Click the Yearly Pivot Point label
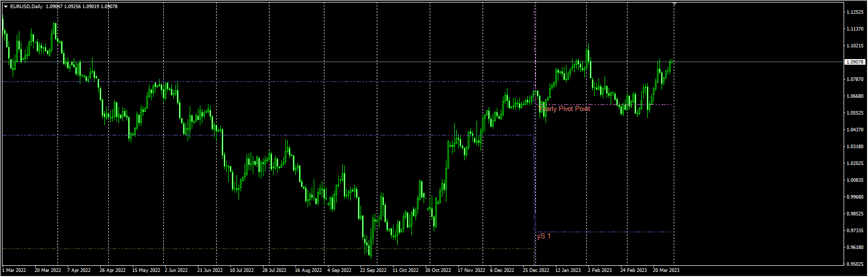The width and height of the screenshot is (868, 277). pyautogui.click(x=564, y=108)
